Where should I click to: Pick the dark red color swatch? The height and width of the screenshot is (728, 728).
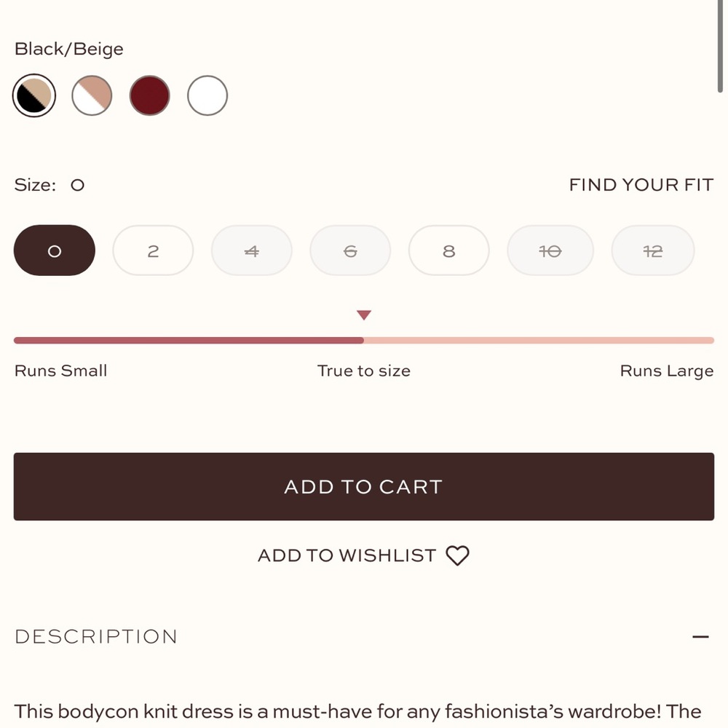point(150,95)
